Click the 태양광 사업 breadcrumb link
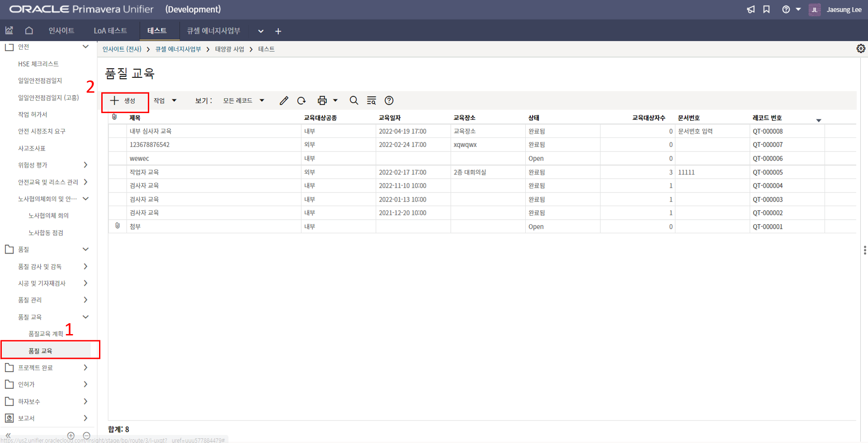 pyautogui.click(x=229, y=49)
